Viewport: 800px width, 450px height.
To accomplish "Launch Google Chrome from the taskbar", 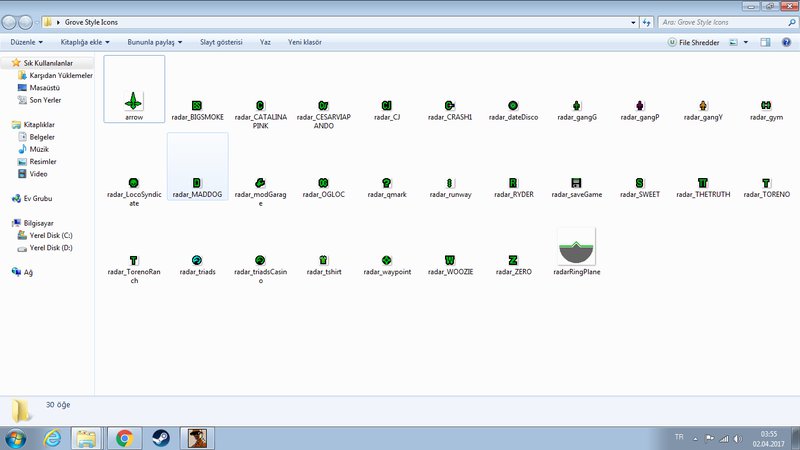I will (124, 438).
